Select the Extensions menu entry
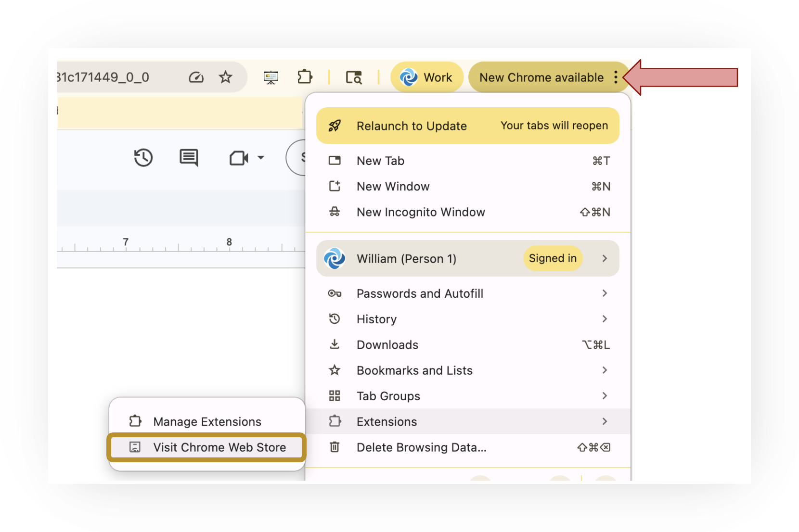 point(468,421)
